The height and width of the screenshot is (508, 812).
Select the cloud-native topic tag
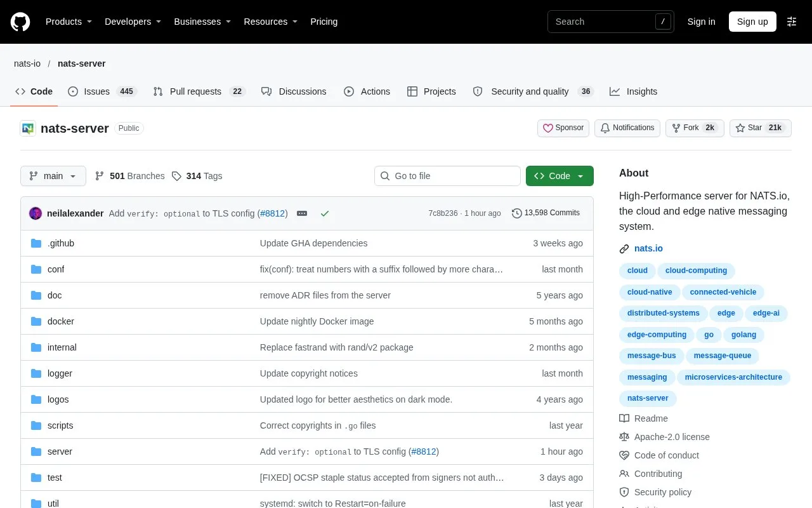pos(650,292)
